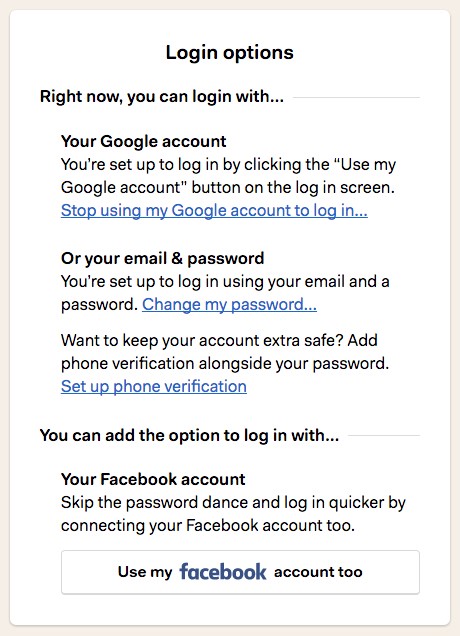
Task: Click the beige background outside the card
Action: coord(230,631)
